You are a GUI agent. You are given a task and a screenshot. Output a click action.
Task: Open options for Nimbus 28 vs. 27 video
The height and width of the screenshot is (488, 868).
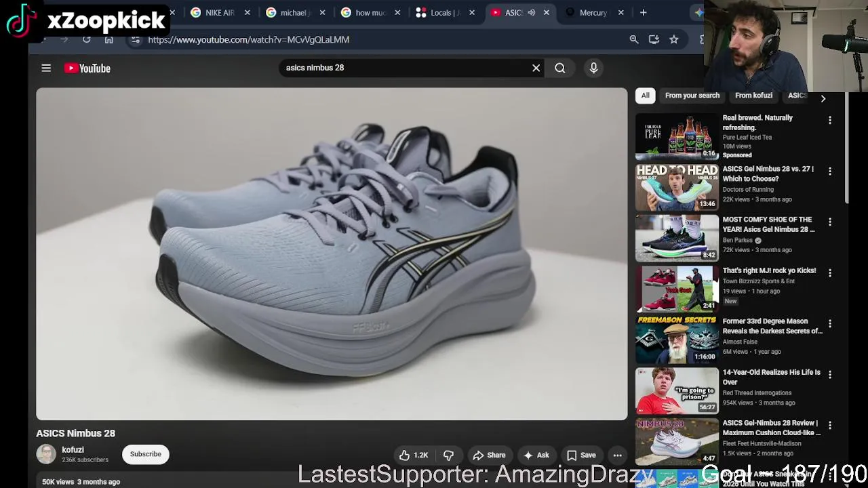click(829, 171)
